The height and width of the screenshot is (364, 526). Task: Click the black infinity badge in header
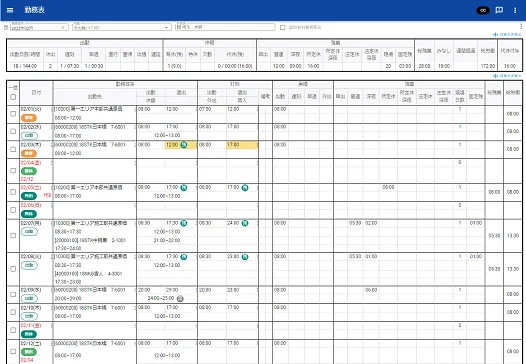(483, 10)
